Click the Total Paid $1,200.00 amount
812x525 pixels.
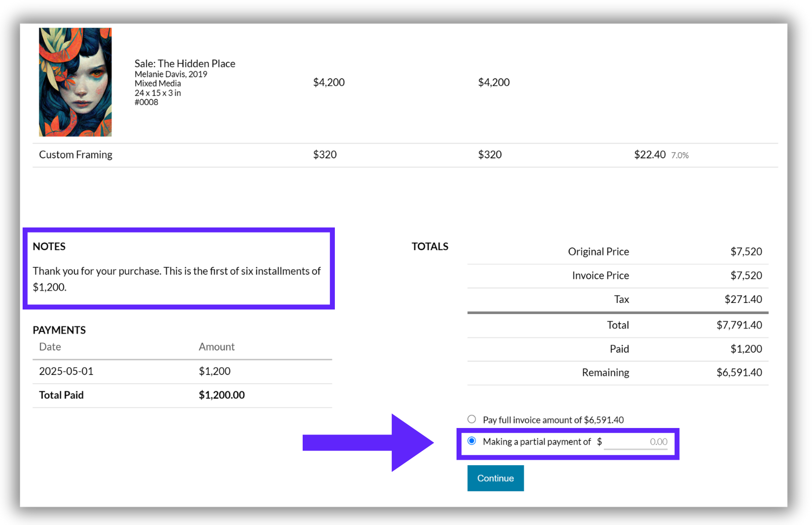222,395
